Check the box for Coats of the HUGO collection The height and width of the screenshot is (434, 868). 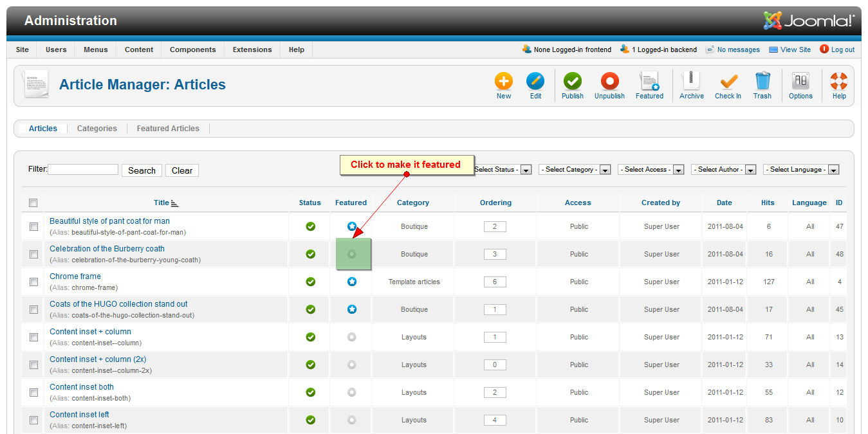pos(33,309)
